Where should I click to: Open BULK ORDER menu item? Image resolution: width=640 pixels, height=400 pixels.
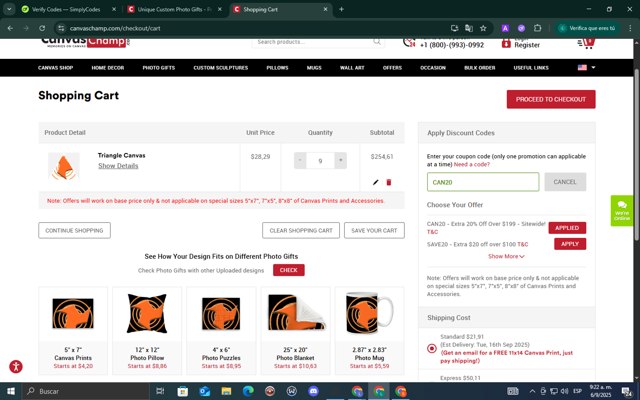click(x=480, y=68)
